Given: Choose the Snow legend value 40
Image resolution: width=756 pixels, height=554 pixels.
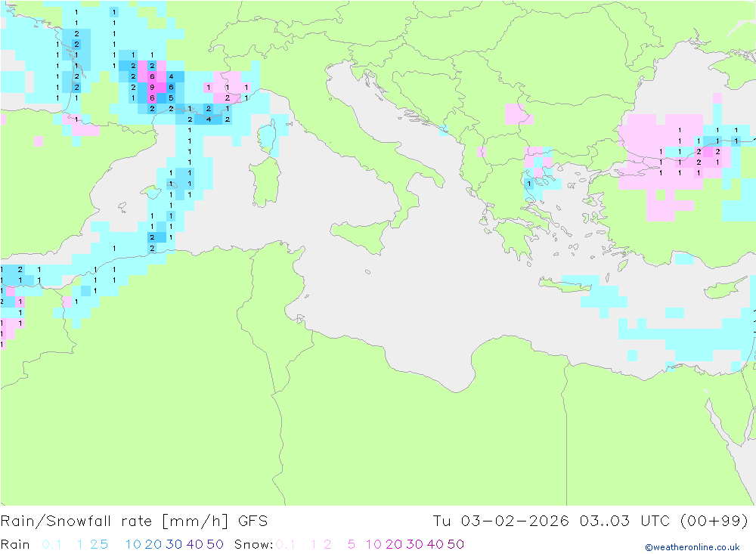Looking at the screenshot, I should 435,544.
